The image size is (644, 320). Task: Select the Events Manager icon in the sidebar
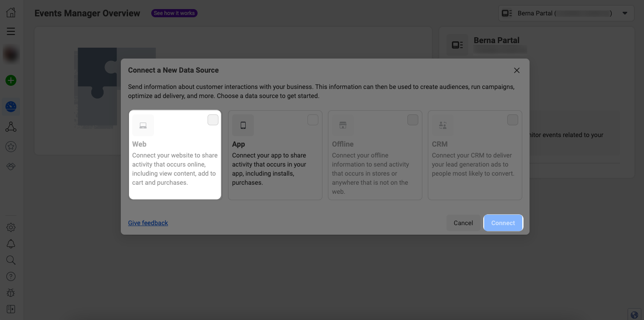pos(11,107)
